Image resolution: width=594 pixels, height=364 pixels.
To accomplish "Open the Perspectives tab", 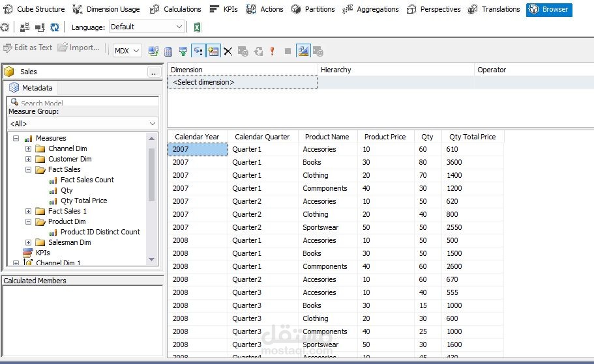I will [x=434, y=9].
